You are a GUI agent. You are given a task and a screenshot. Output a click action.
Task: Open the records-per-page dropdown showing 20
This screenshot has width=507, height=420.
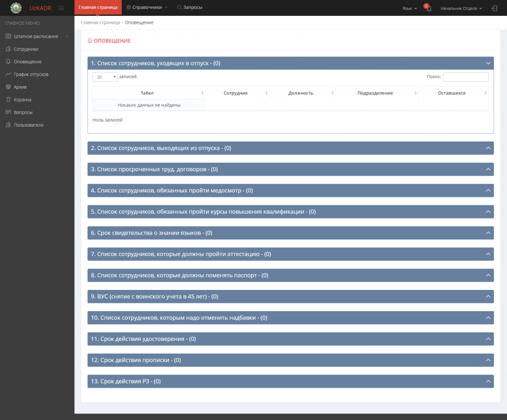coord(105,77)
